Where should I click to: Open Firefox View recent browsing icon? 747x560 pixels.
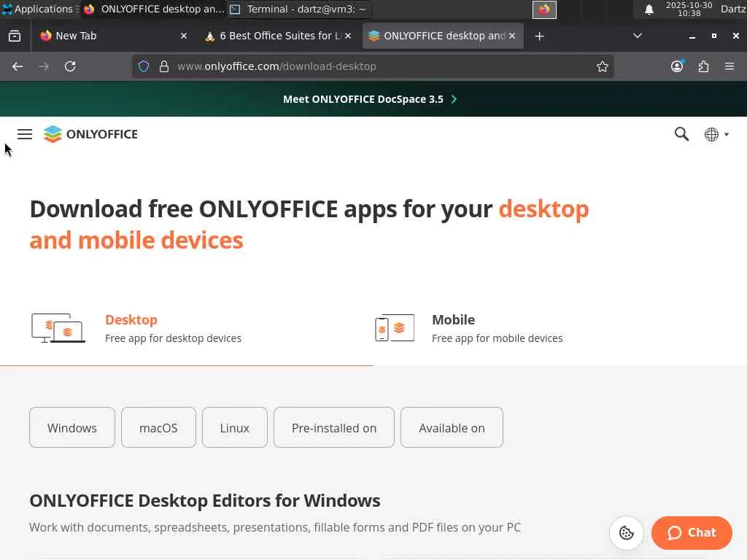(x=15, y=36)
